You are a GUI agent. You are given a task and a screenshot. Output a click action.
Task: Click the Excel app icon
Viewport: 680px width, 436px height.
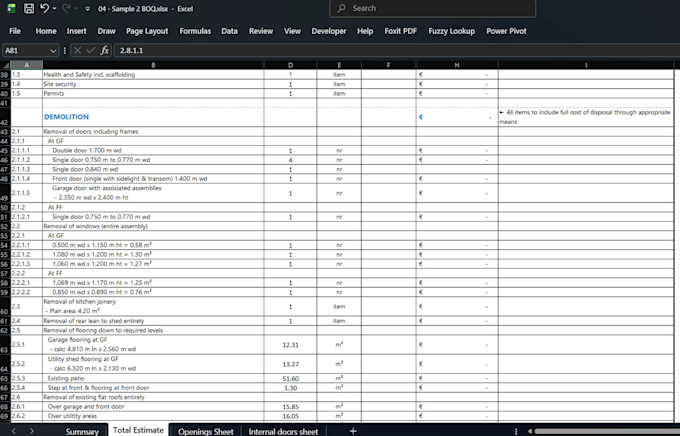pyautogui.click(x=11, y=8)
